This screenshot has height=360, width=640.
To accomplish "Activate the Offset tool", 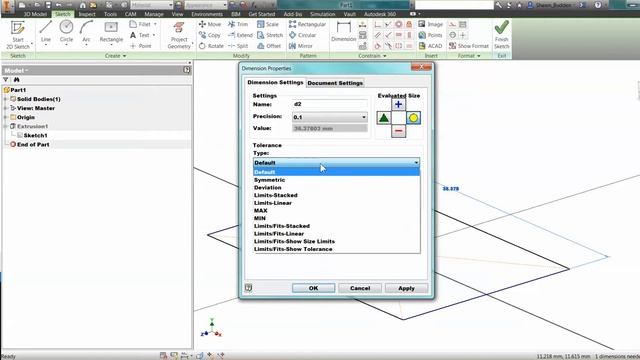I will 269,46.
